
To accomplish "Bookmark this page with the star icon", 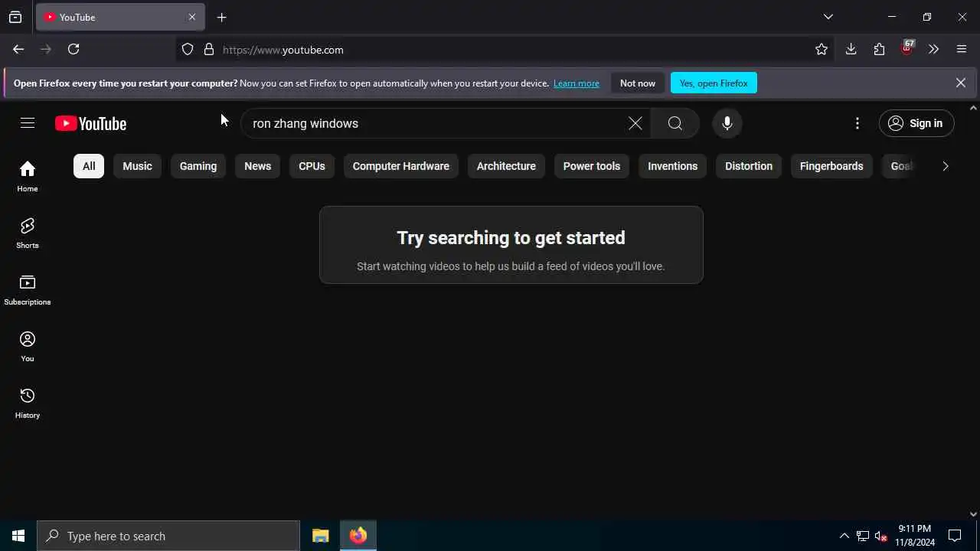I will (x=822, y=50).
